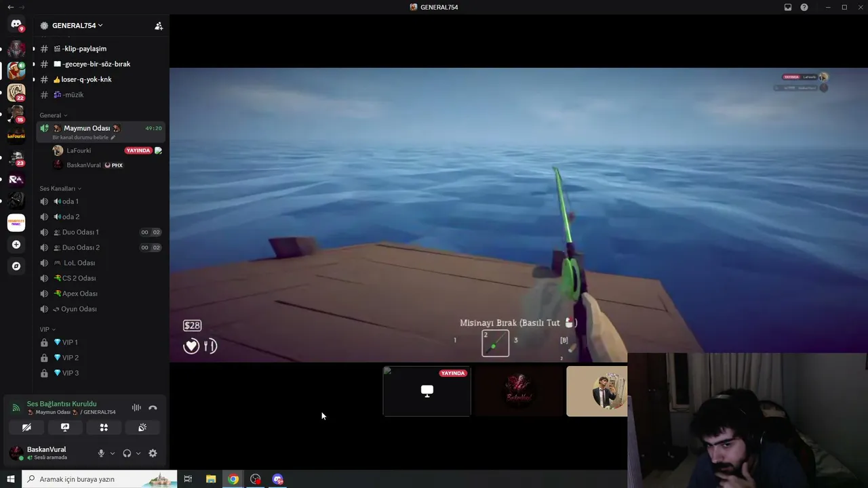Join the Duo Odası 1 voice channel
Image resolution: width=868 pixels, height=488 pixels.
100,232
